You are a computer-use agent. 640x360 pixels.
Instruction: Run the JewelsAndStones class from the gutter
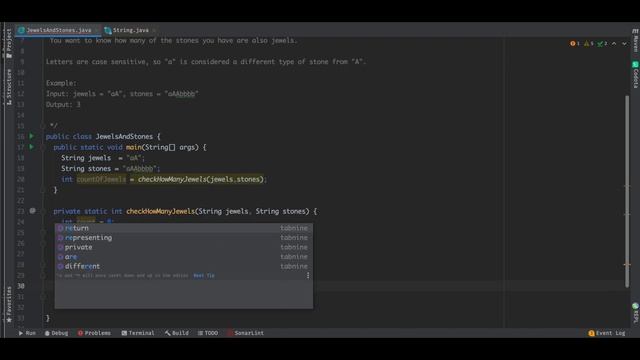(x=31, y=136)
